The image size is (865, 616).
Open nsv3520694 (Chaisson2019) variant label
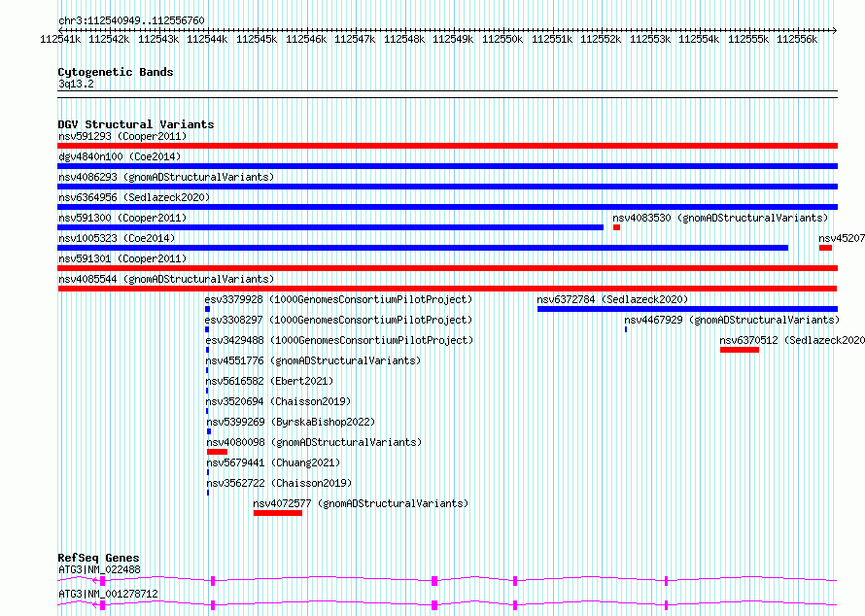[278, 401]
